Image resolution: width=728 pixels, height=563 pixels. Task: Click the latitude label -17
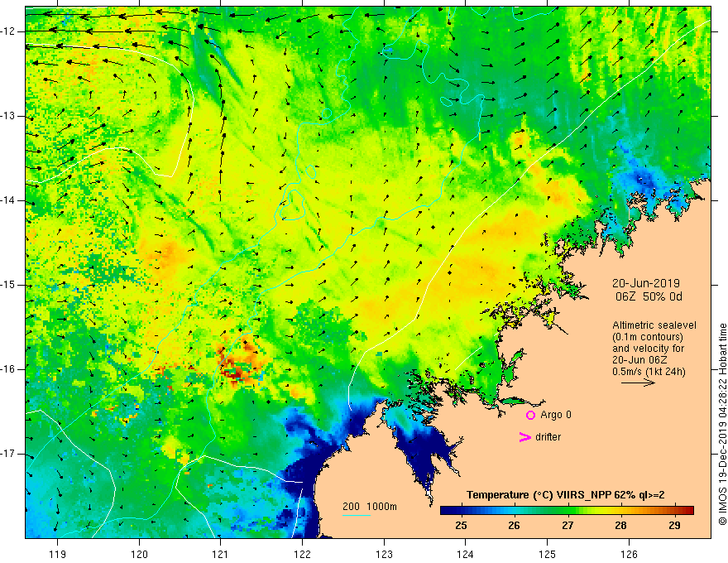tap(9, 454)
